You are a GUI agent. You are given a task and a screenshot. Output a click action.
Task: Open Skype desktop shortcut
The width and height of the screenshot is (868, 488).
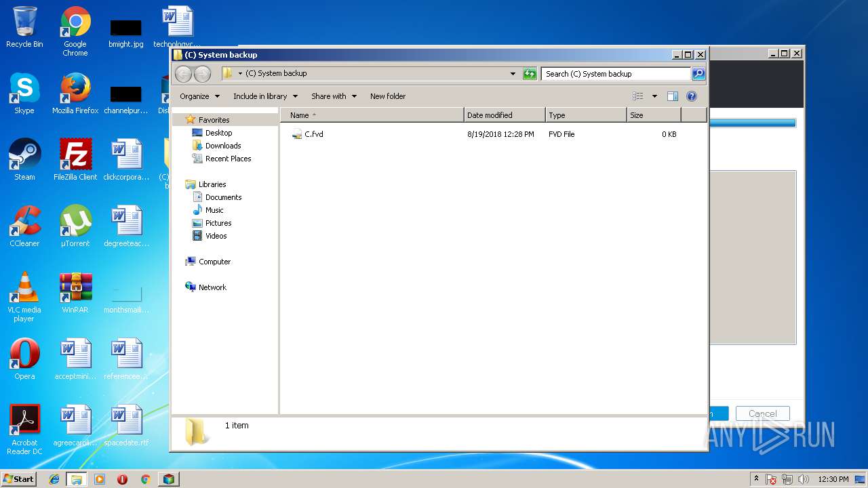(x=24, y=94)
